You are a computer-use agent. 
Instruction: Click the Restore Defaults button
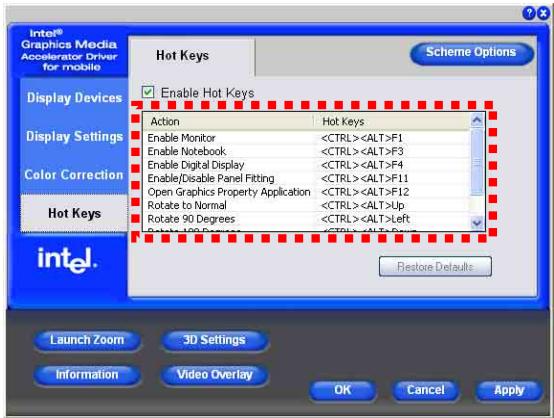[x=435, y=266]
